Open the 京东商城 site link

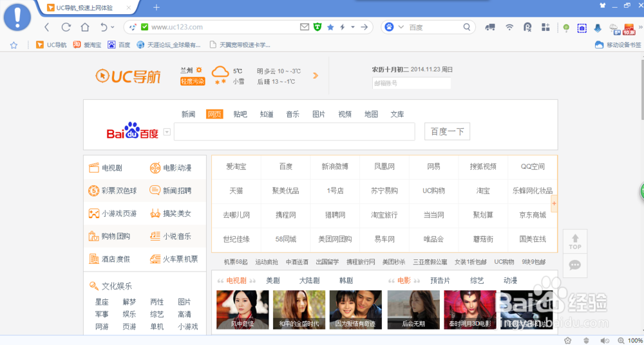[533, 215]
